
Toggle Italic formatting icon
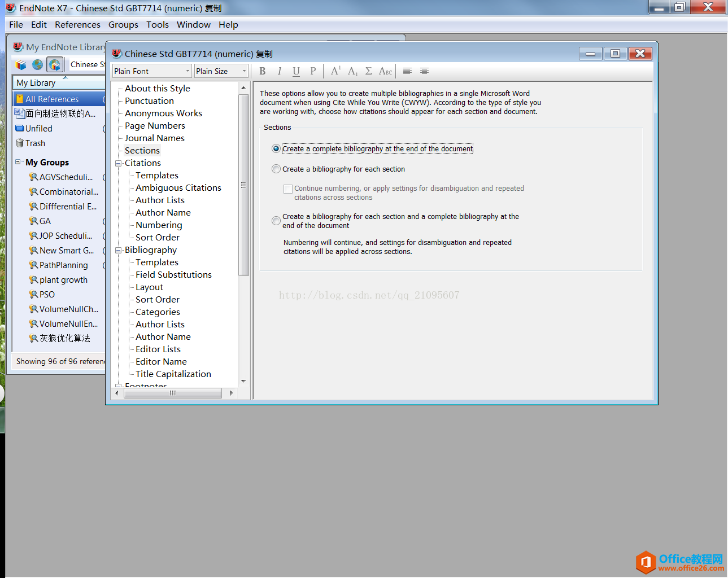click(279, 71)
